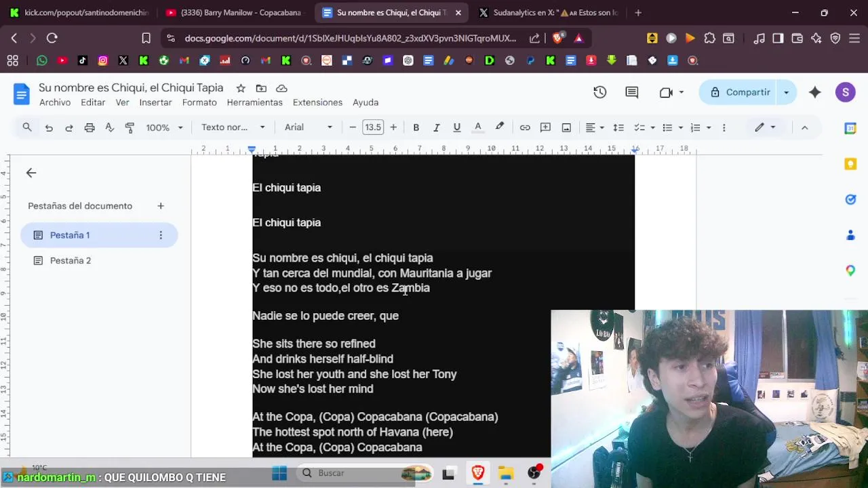The image size is (868, 488).
Task: Open the text alignment dropdown
Action: (x=595, y=127)
